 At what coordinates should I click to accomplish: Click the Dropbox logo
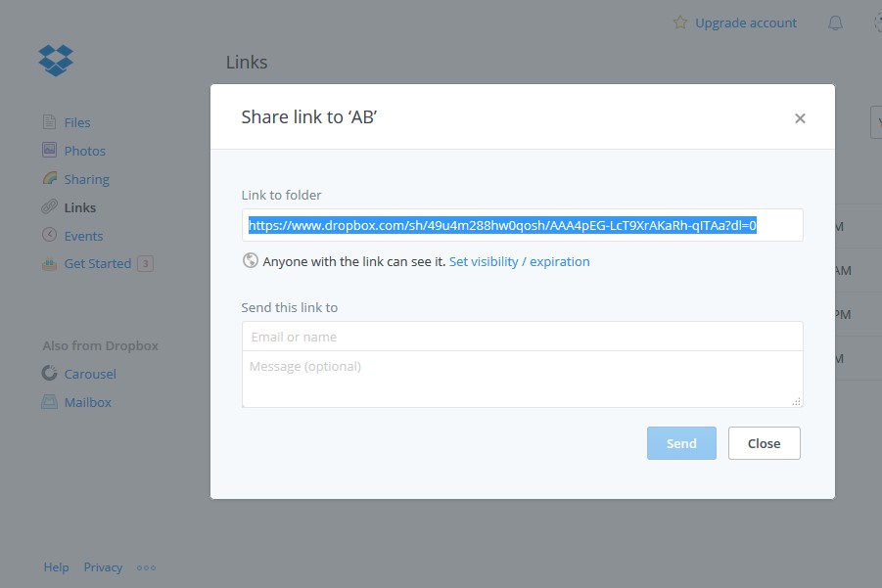point(56,60)
